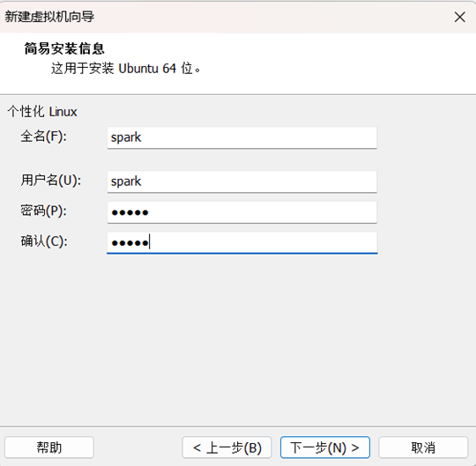Click the 用户名(U): label
This screenshot has height=466, width=476.
pyautogui.click(x=51, y=181)
